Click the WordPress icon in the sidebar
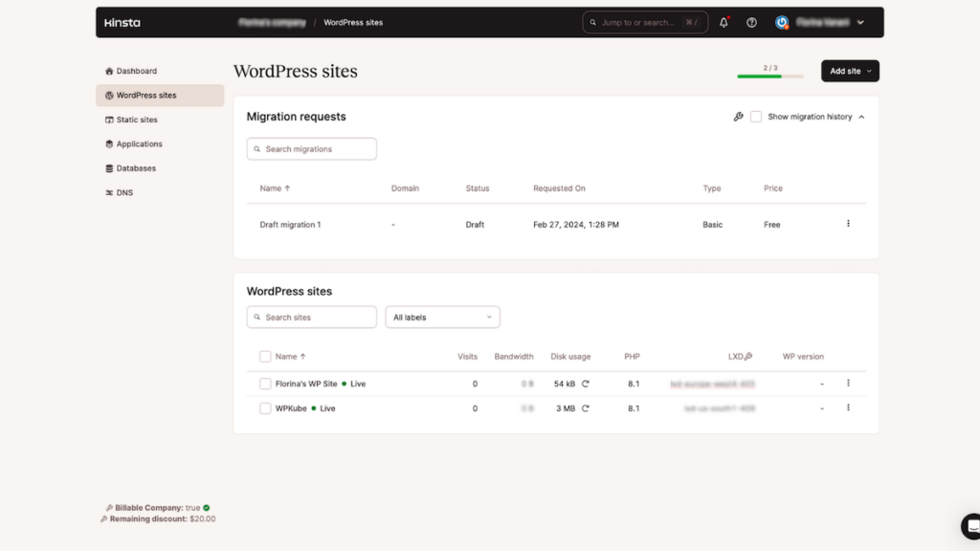The width and height of the screenshot is (980, 551). coord(109,96)
